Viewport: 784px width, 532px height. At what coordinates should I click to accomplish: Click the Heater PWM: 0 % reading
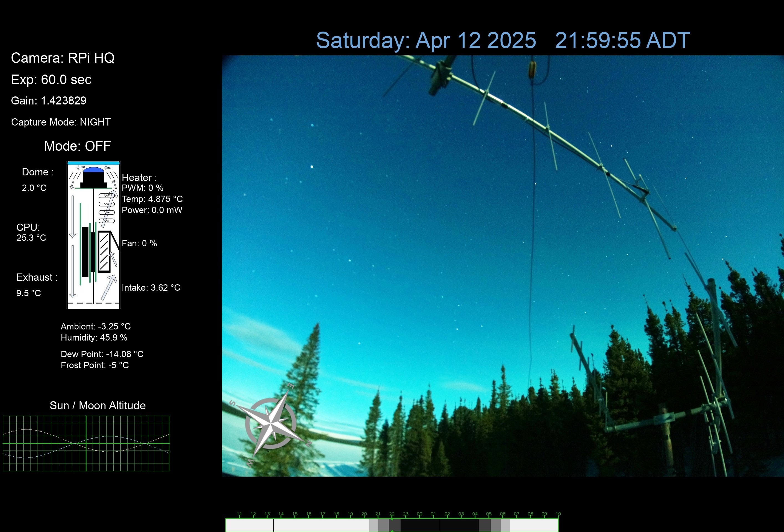[142, 188]
